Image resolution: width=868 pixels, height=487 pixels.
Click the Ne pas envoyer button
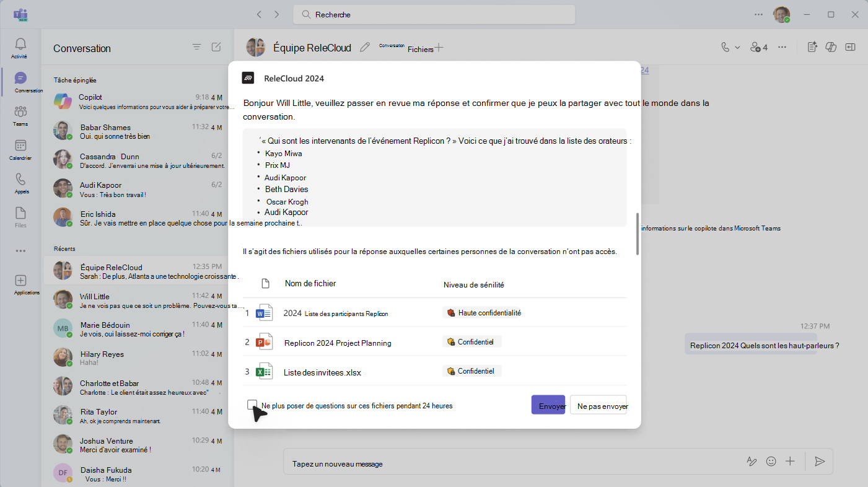[598, 405]
